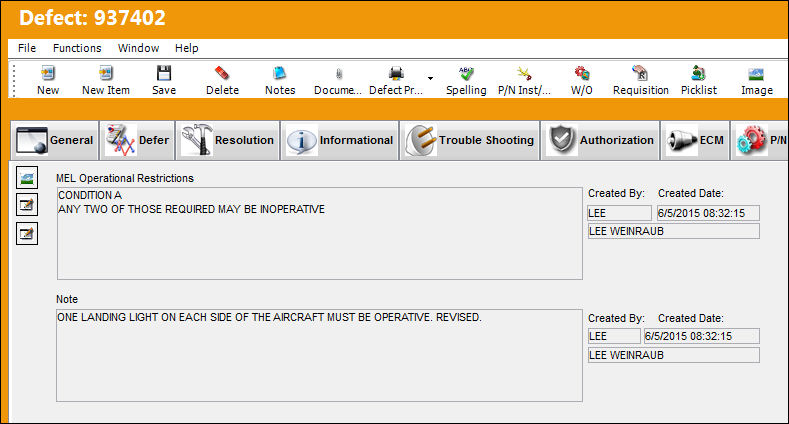The width and height of the screenshot is (789, 424).
Task: Click the MEL Operational Restrictions text area
Action: point(320,233)
